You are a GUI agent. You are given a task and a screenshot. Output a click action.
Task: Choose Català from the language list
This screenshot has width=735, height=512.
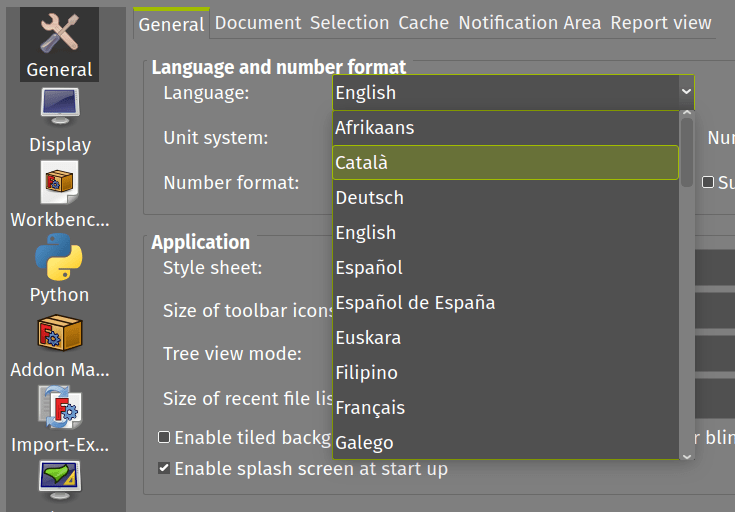[505, 162]
